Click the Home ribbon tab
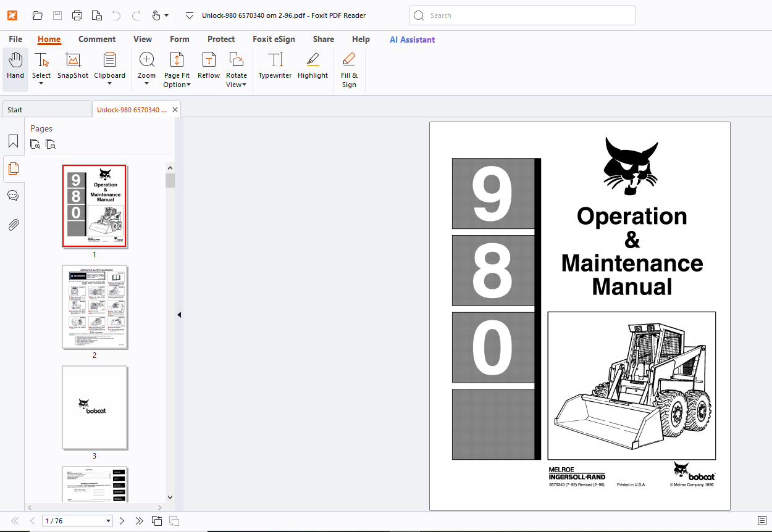The width and height of the screenshot is (772, 532). tap(49, 39)
